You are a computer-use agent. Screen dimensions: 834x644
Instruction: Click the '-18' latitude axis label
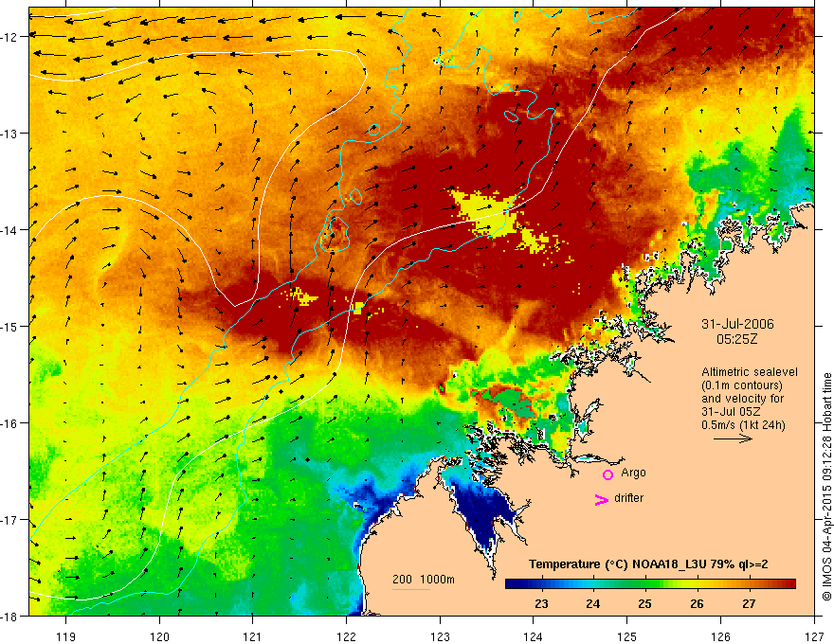(9, 617)
